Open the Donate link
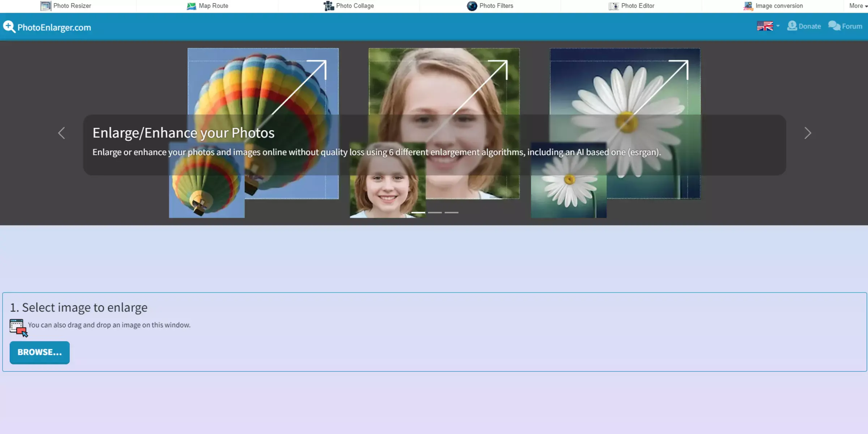This screenshot has width=868, height=434. (810, 26)
